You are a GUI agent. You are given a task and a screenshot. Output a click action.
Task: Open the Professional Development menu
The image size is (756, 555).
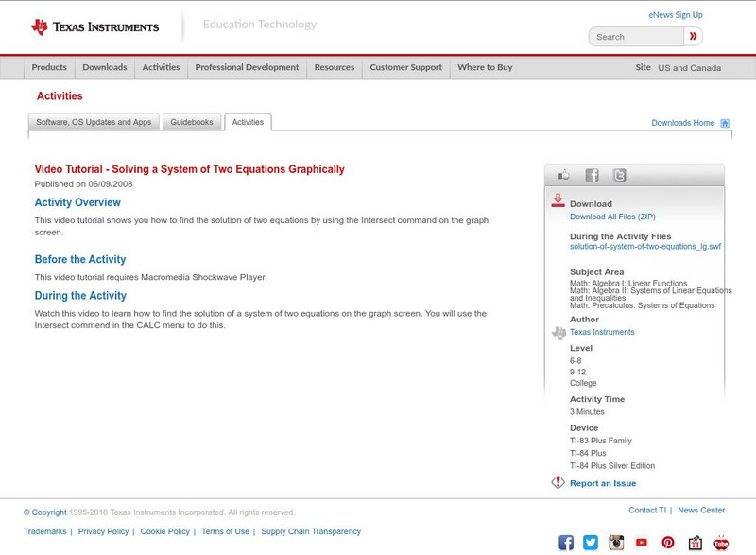pyautogui.click(x=247, y=67)
